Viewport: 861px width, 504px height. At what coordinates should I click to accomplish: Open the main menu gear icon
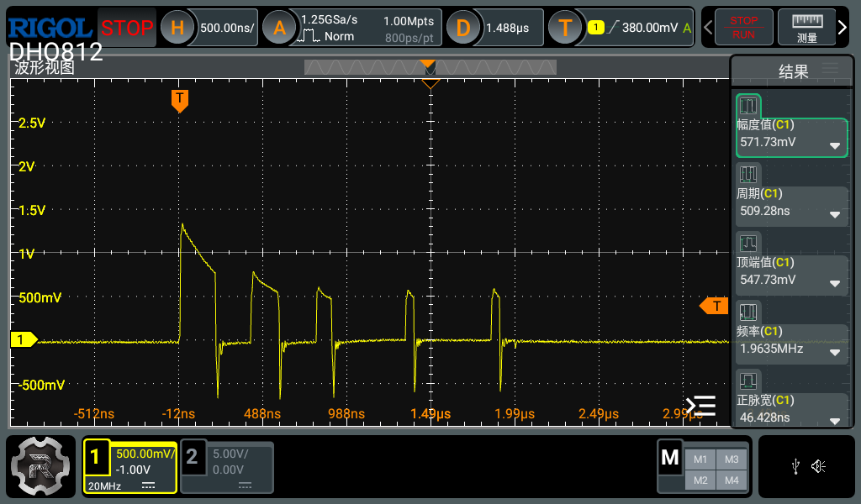point(40,466)
